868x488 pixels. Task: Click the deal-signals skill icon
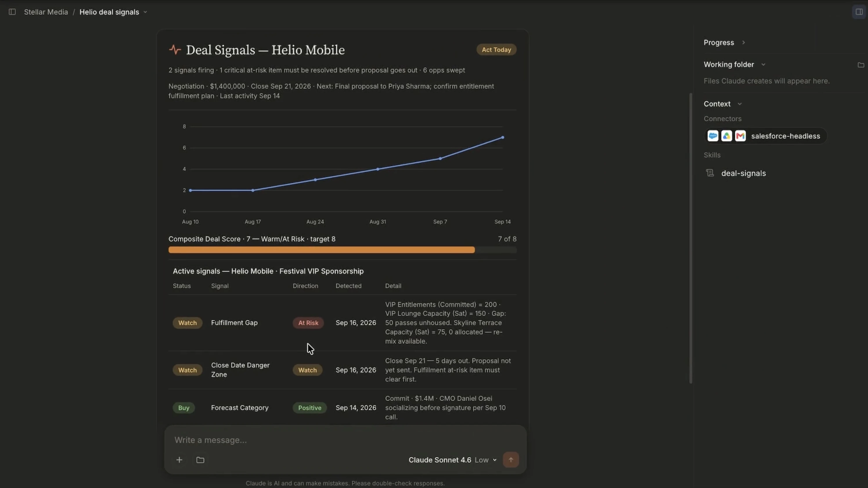(x=710, y=173)
